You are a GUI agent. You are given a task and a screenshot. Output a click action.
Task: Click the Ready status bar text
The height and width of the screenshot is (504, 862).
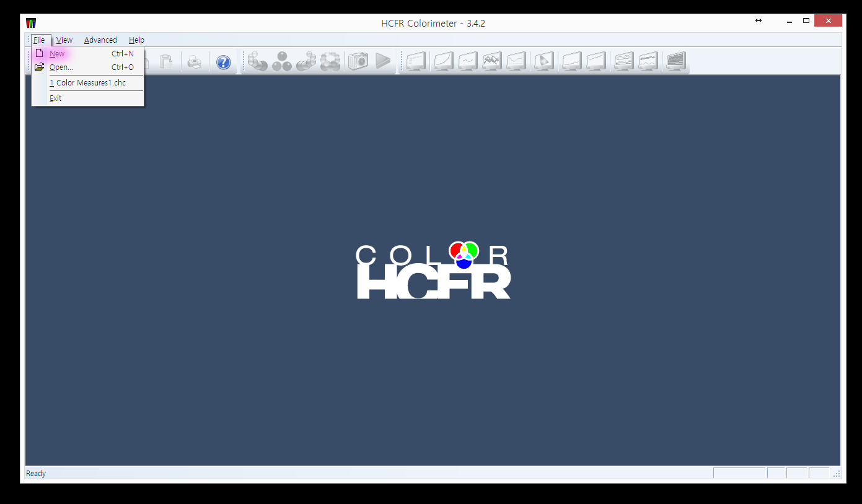pyautogui.click(x=36, y=474)
